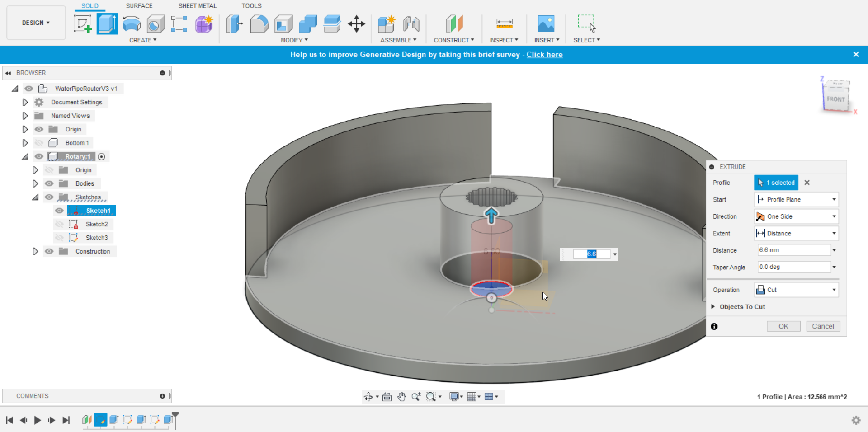
Task: Switch to the SHEET METAL tab
Action: (x=198, y=6)
